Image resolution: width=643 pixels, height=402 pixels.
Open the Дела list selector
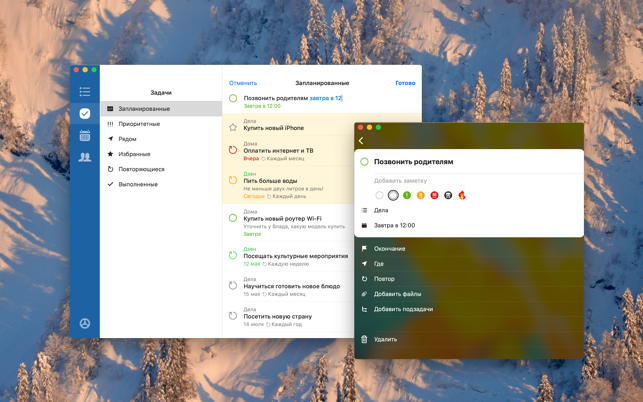(381, 210)
